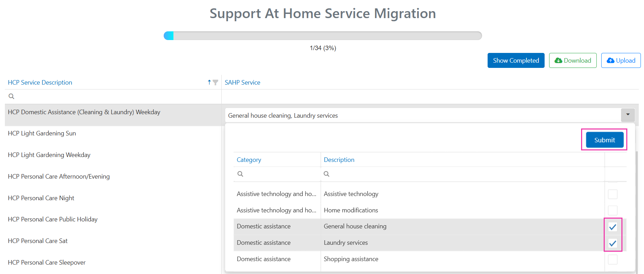Screen dimensions: 644x274
Task: Sort by the Description column header
Action: 339,160
